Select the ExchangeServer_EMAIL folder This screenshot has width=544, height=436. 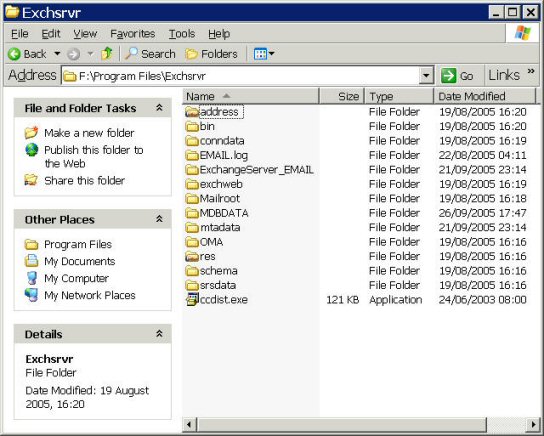(x=249, y=170)
